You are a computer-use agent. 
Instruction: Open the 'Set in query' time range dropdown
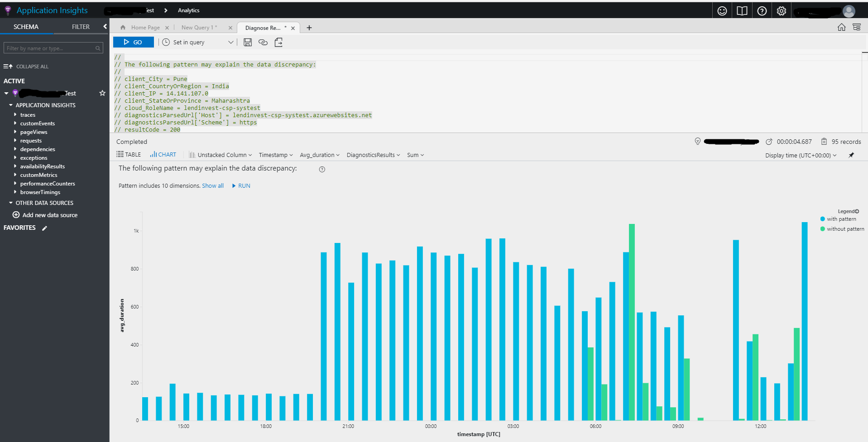coord(197,42)
